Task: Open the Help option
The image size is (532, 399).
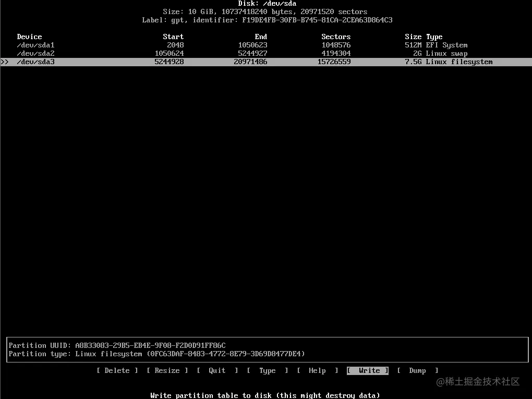Action: pyautogui.click(x=317, y=370)
